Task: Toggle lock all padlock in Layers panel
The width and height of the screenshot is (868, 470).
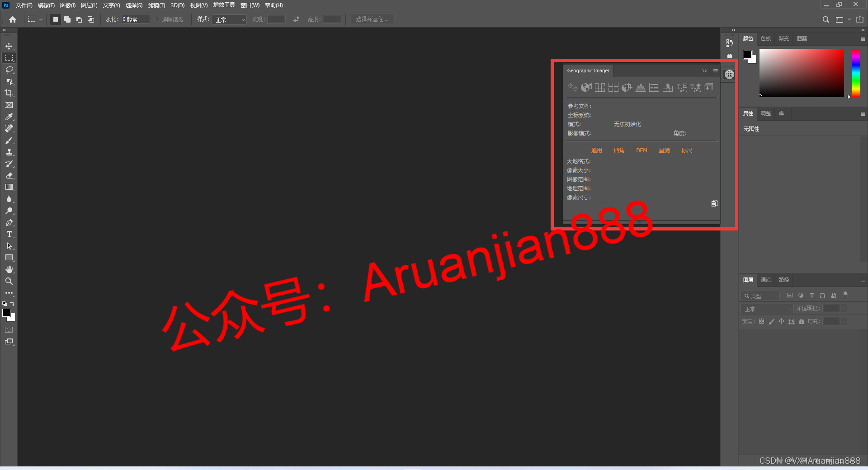Action: 802,321
